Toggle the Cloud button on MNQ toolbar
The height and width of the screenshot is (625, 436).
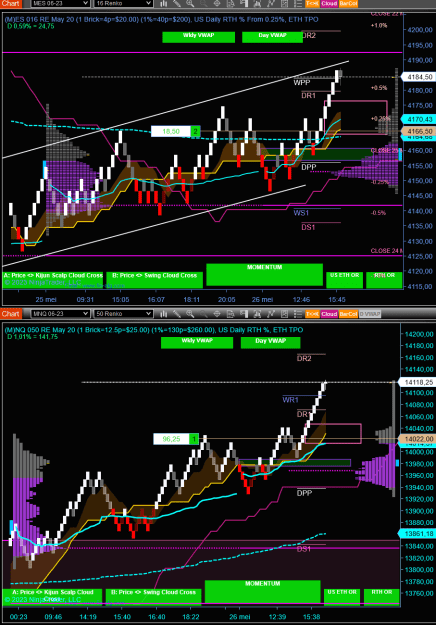(x=329, y=314)
